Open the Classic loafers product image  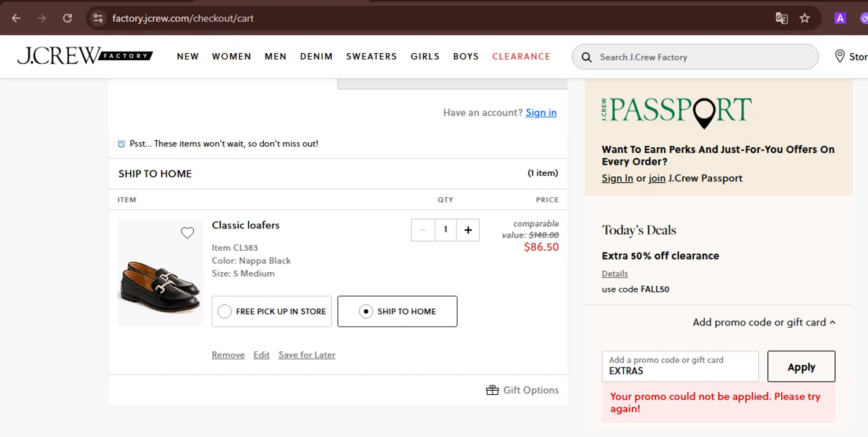[160, 272]
